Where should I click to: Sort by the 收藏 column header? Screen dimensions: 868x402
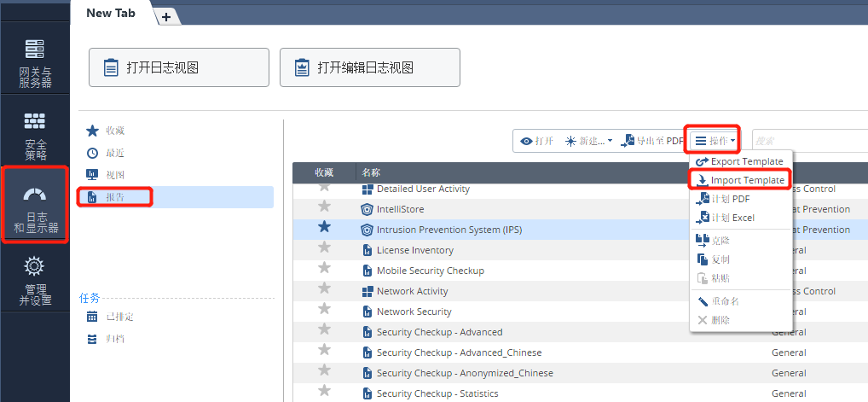coord(324,172)
